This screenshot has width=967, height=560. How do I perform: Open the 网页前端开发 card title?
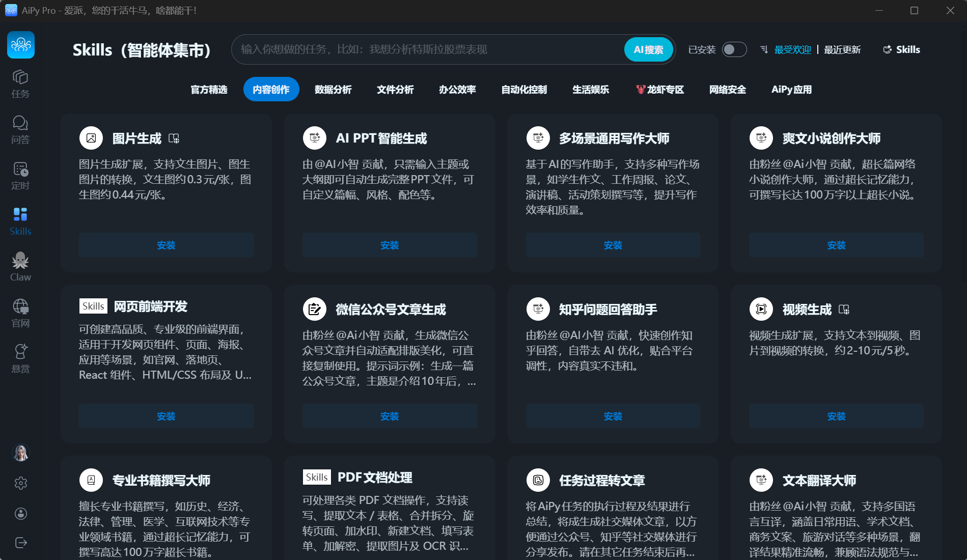pyautogui.click(x=150, y=306)
